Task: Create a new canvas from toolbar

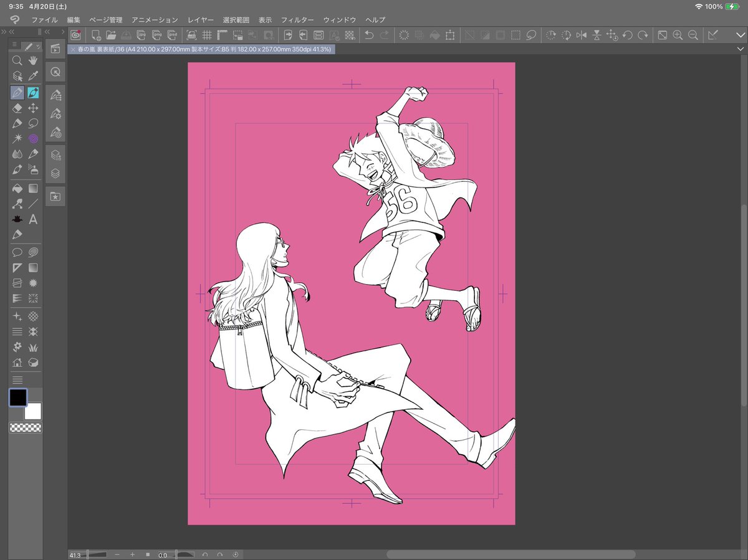Action: tap(96, 35)
